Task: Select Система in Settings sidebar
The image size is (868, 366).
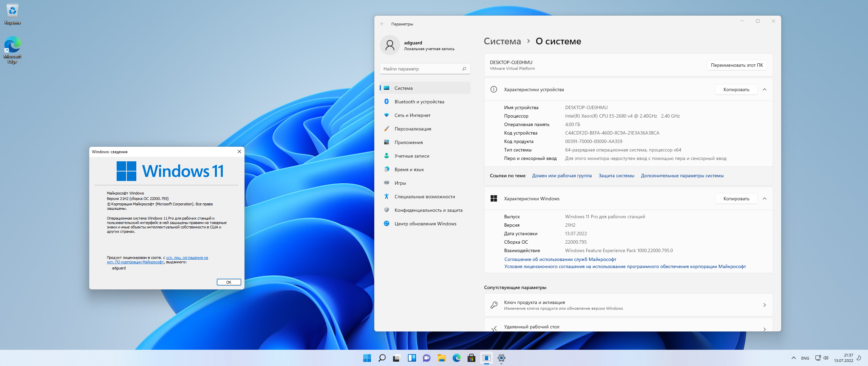Action: pyautogui.click(x=425, y=88)
